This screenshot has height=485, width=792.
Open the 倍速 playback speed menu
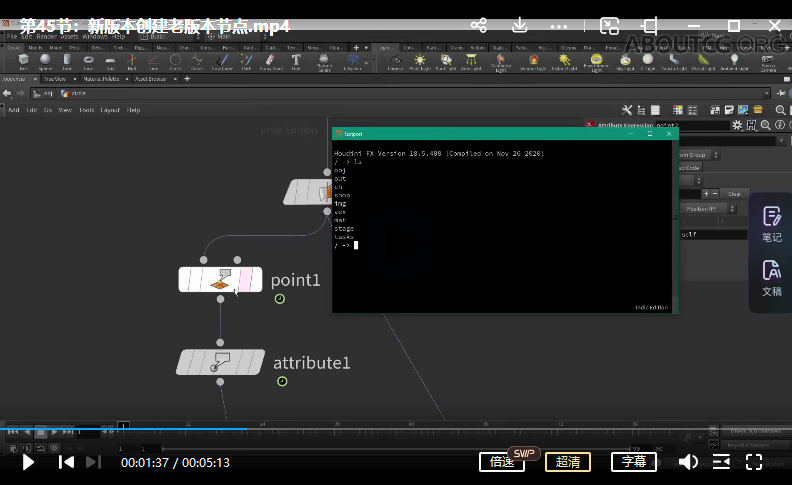(502, 462)
